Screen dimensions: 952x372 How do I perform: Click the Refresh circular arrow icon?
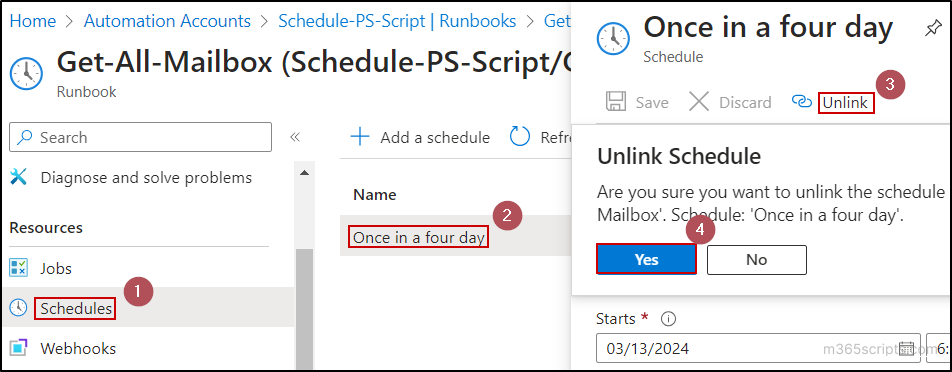520,137
